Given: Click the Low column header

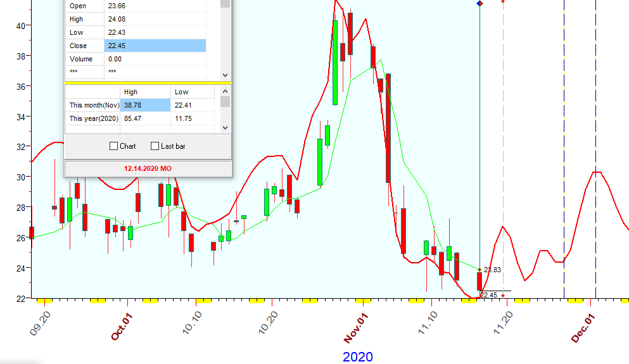Looking at the screenshot, I should [181, 92].
